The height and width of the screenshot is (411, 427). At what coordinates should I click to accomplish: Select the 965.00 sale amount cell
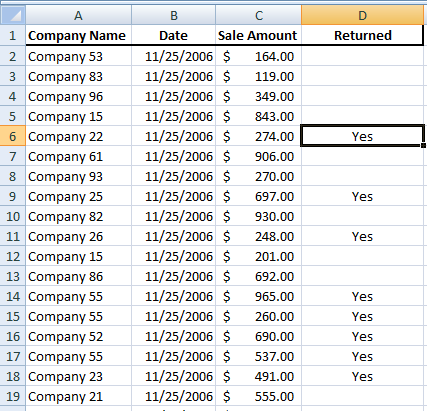(x=259, y=296)
